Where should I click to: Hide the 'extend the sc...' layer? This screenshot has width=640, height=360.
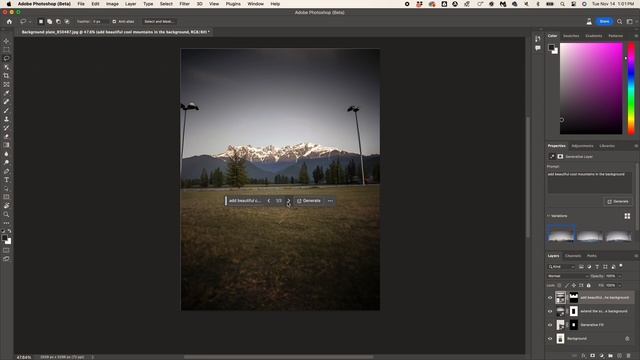click(x=550, y=311)
